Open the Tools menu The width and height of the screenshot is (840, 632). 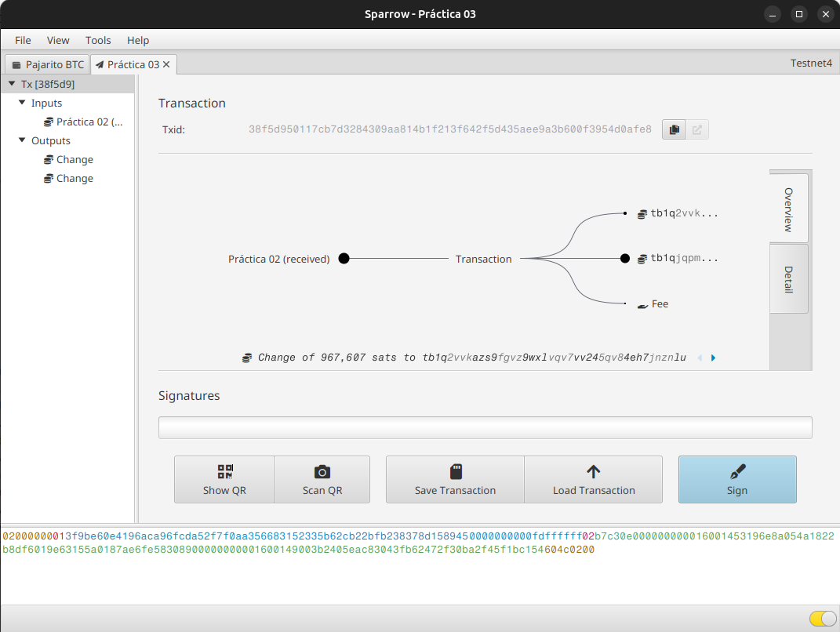tap(98, 40)
